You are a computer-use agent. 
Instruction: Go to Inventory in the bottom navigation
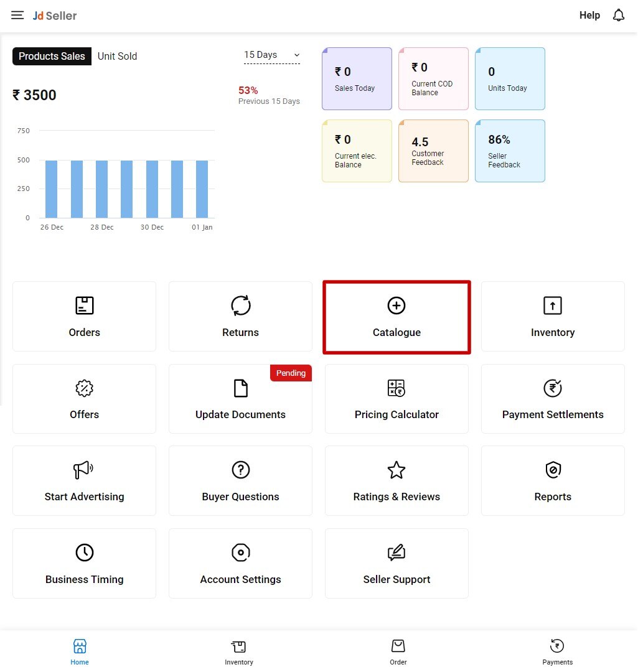pyautogui.click(x=239, y=651)
